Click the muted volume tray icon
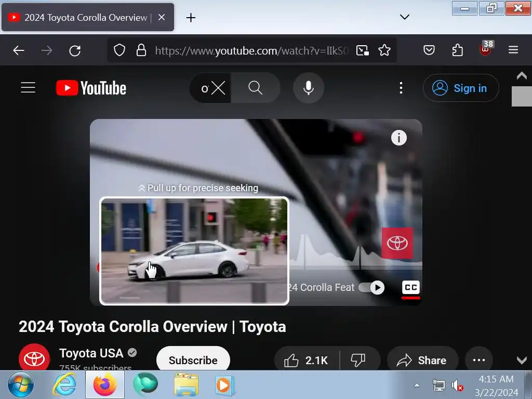Screen dimensions: 532x399 point(457,386)
